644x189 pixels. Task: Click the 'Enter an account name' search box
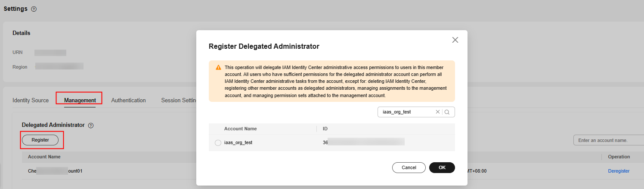click(609, 140)
